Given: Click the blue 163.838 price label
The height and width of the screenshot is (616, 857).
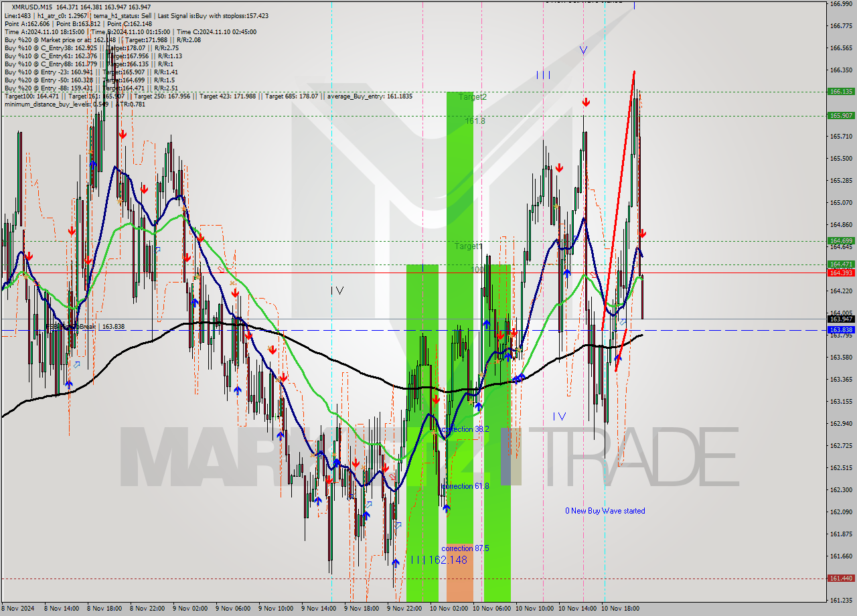Looking at the screenshot, I should coord(841,330).
